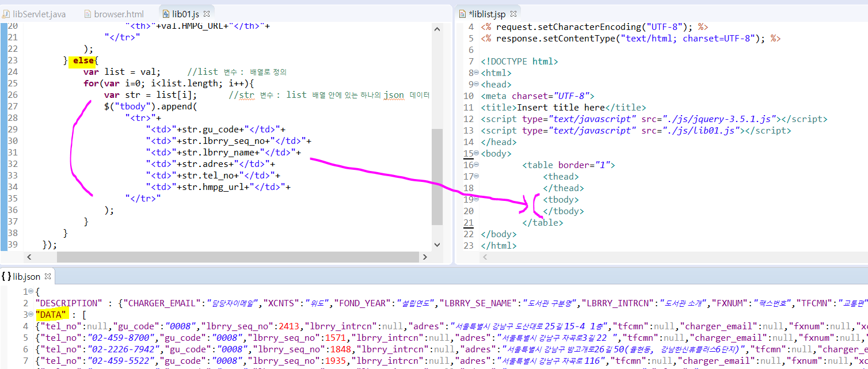Image resolution: width=868 pixels, height=369 pixels.
Task: Click the <!DOCTYPE html> line
Action: 519,62
